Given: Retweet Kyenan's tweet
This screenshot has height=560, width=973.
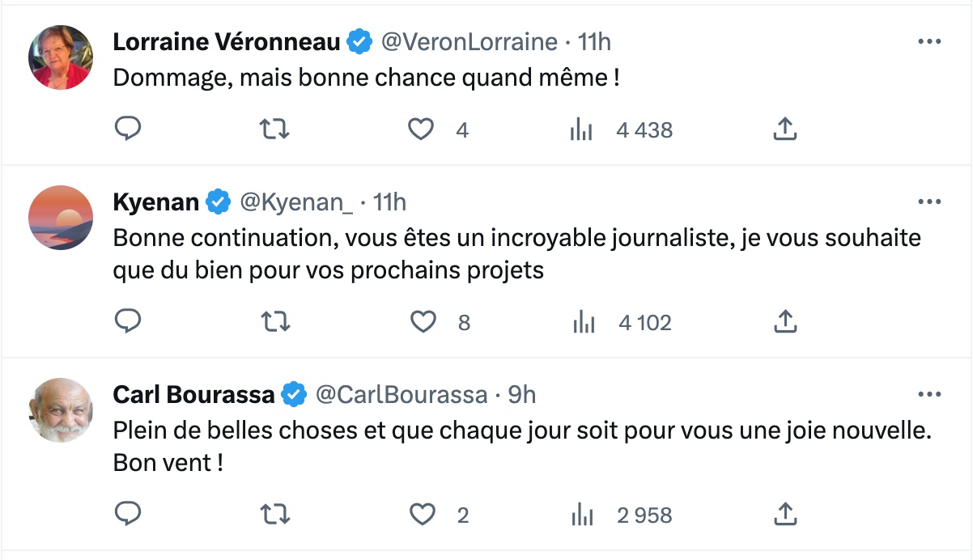Looking at the screenshot, I should tap(275, 322).
